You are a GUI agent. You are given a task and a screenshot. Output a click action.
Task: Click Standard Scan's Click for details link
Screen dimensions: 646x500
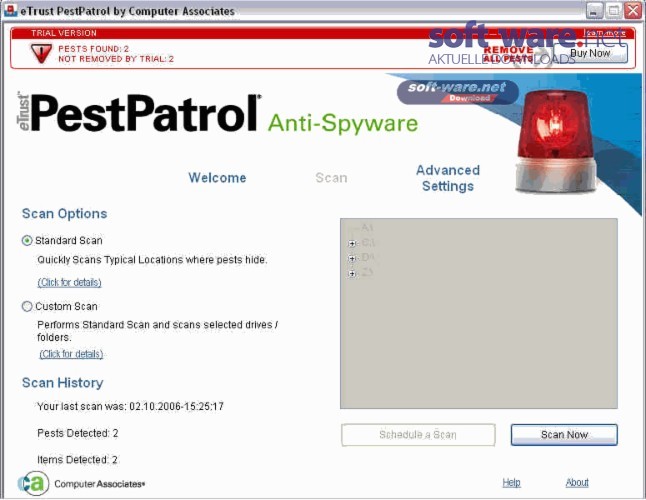click(x=70, y=283)
